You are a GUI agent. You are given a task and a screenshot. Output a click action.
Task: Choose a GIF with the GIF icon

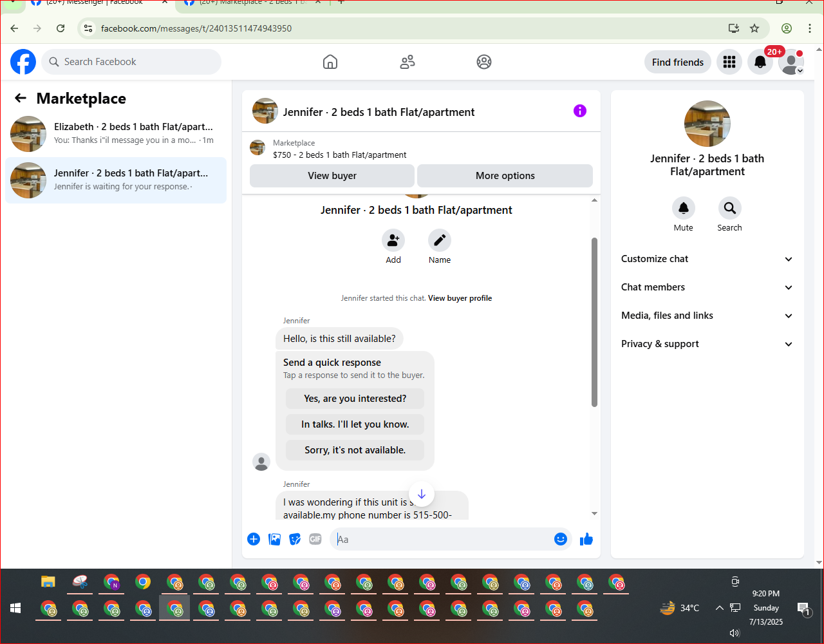pos(315,539)
